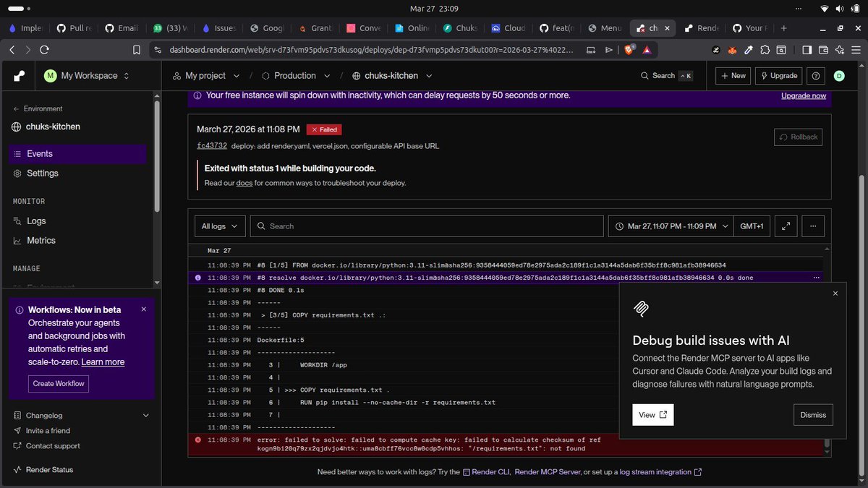The image size is (868, 488).
Task: Close the Debug build issues popup
Action: point(835,294)
